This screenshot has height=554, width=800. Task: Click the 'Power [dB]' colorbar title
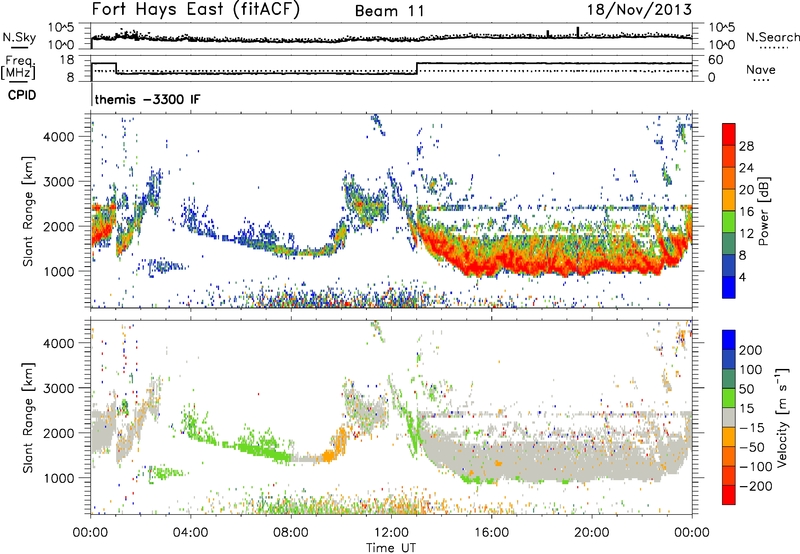(764, 211)
